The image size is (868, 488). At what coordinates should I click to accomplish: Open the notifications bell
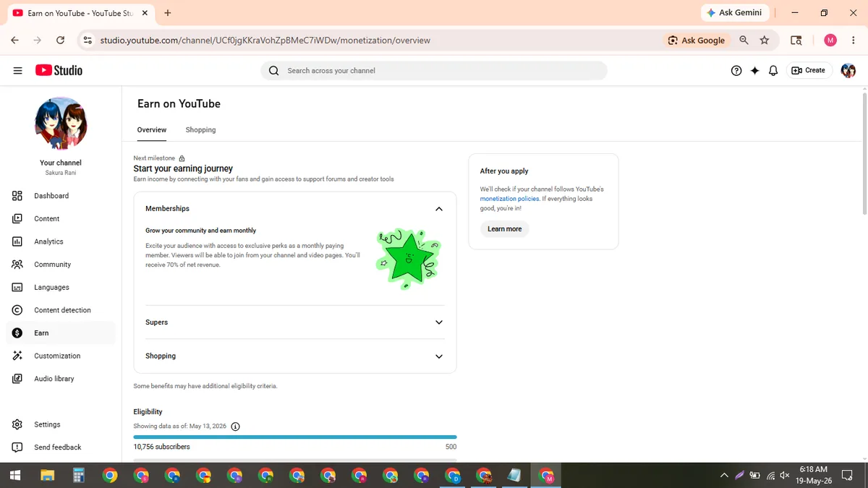[x=773, y=70]
